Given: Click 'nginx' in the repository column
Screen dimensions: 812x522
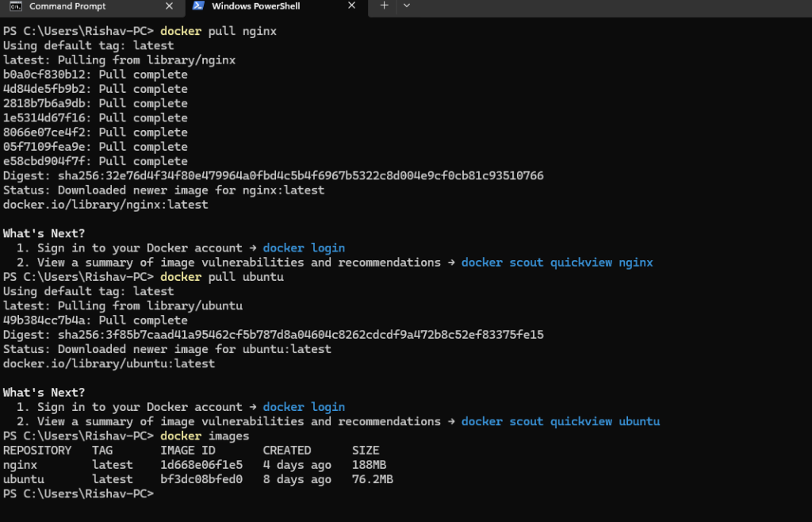Looking at the screenshot, I should pos(20,465).
